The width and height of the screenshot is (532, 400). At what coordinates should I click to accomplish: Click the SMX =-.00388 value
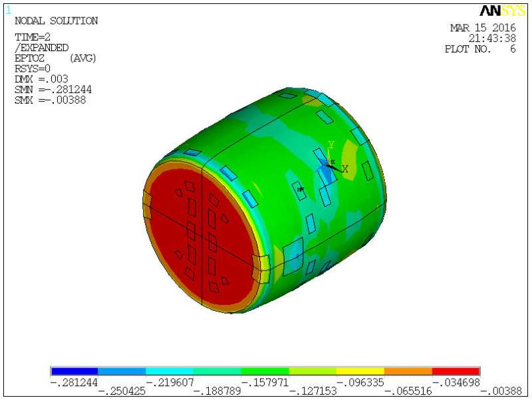pos(51,100)
